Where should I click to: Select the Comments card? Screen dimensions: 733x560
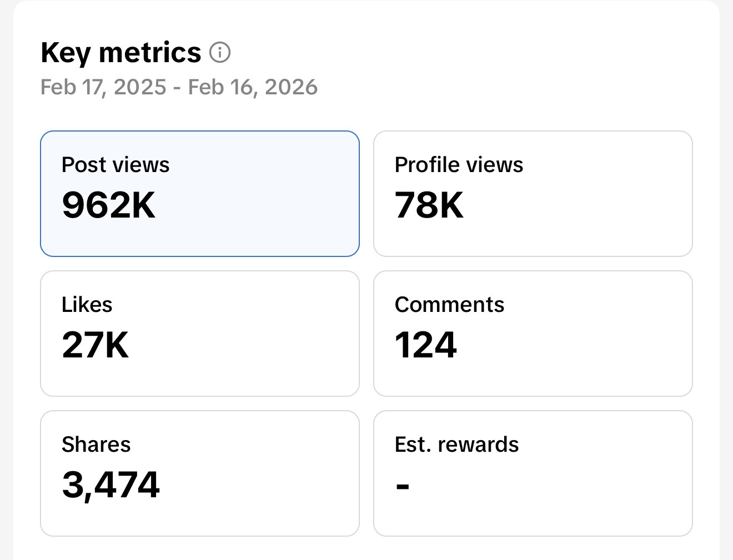(533, 333)
